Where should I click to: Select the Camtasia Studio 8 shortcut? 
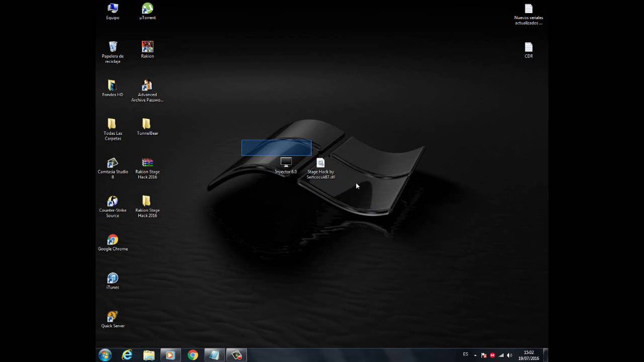(x=113, y=168)
